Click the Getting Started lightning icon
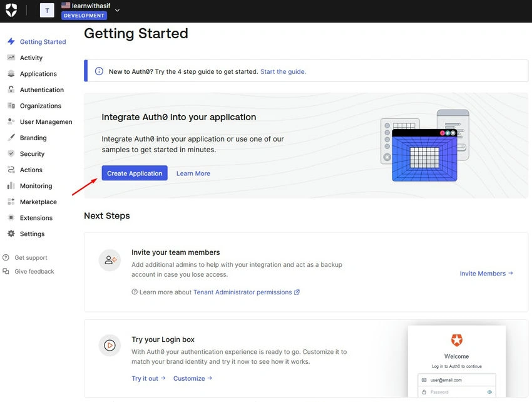The width and height of the screenshot is (532, 402). 11,41
